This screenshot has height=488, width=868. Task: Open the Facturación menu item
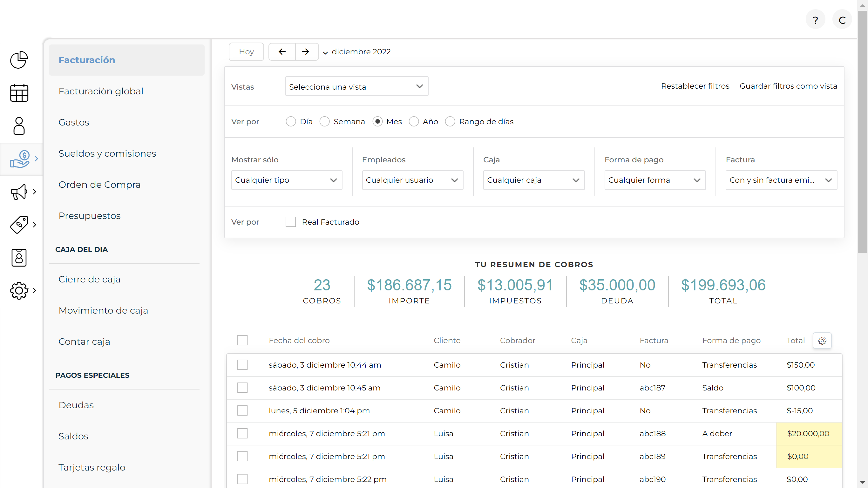tap(127, 60)
